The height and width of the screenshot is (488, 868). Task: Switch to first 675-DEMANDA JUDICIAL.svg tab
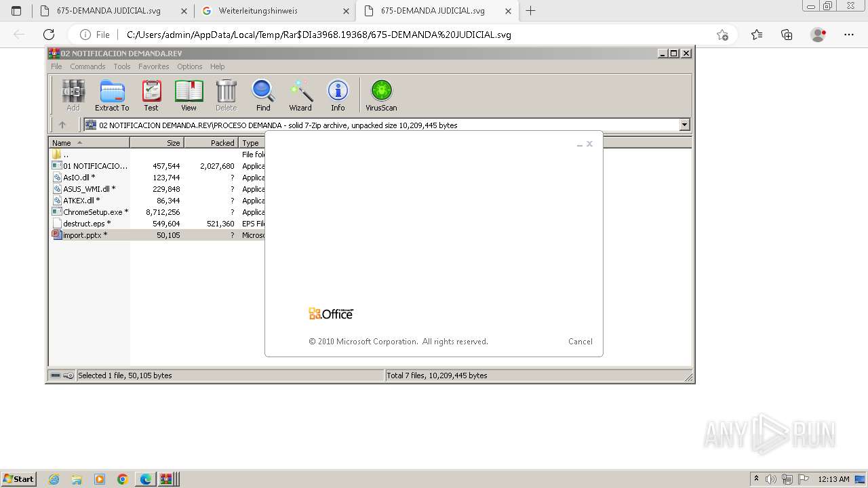(x=108, y=11)
